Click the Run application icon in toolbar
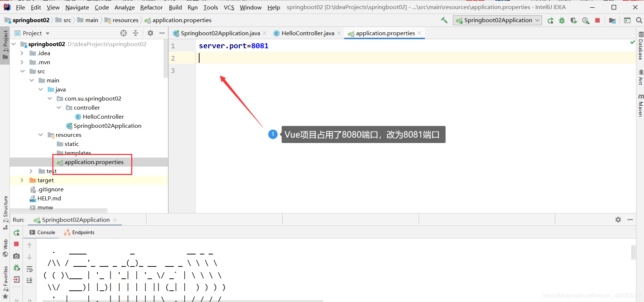 551,20
